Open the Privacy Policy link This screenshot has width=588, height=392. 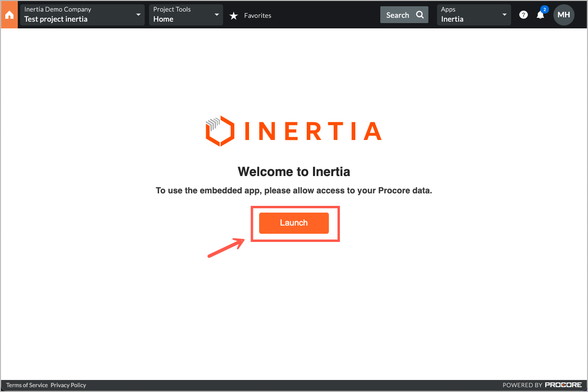point(68,385)
